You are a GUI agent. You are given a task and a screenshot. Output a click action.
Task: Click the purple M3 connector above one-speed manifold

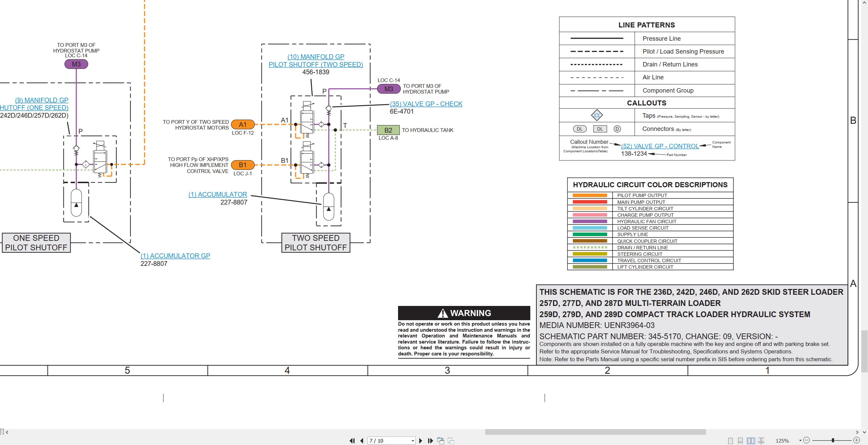point(76,64)
